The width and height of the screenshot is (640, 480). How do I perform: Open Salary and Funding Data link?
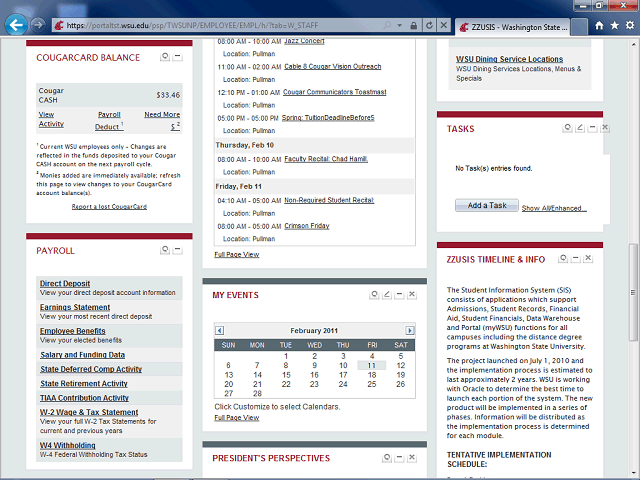click(x=82, y=355)
